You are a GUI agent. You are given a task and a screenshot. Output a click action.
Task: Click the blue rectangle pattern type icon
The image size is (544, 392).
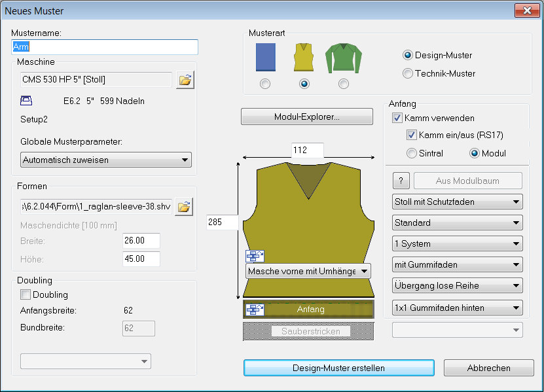click(265, 58)
